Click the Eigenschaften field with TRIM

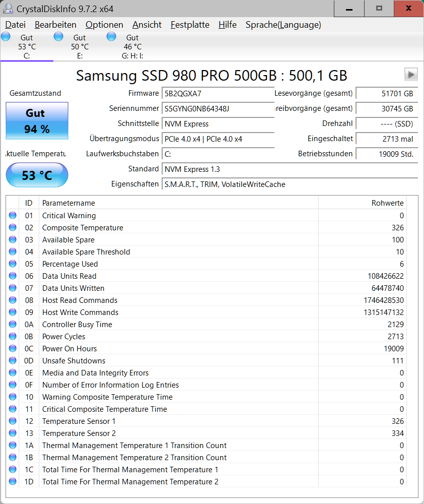click(290, 184)
